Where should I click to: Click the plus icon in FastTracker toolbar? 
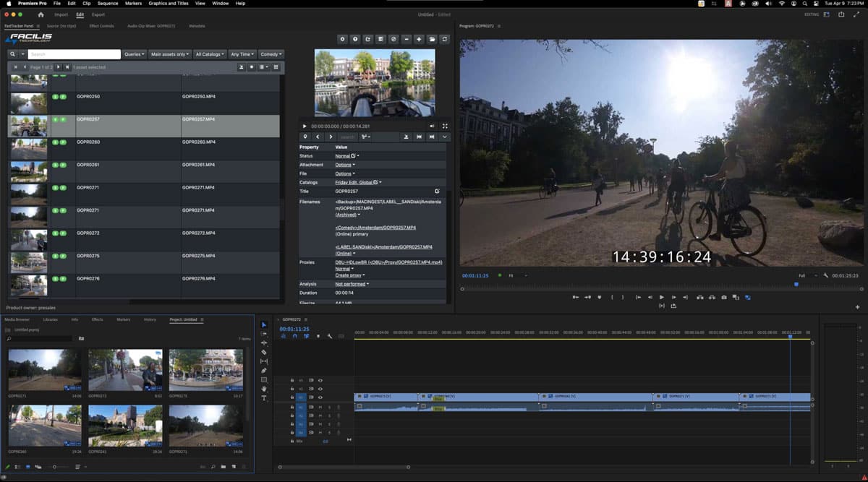pyautogui.click(x=419, y=39)
